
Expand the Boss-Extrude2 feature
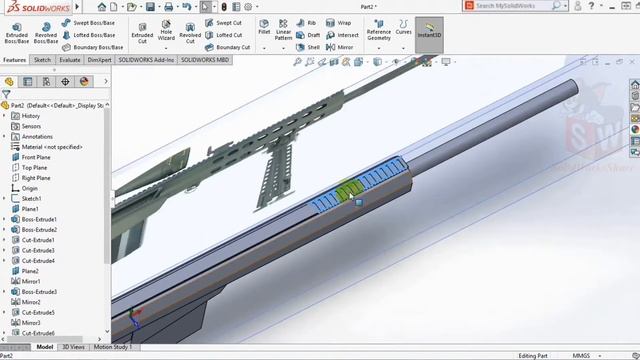pyautogui.click(x=4, y=229)
